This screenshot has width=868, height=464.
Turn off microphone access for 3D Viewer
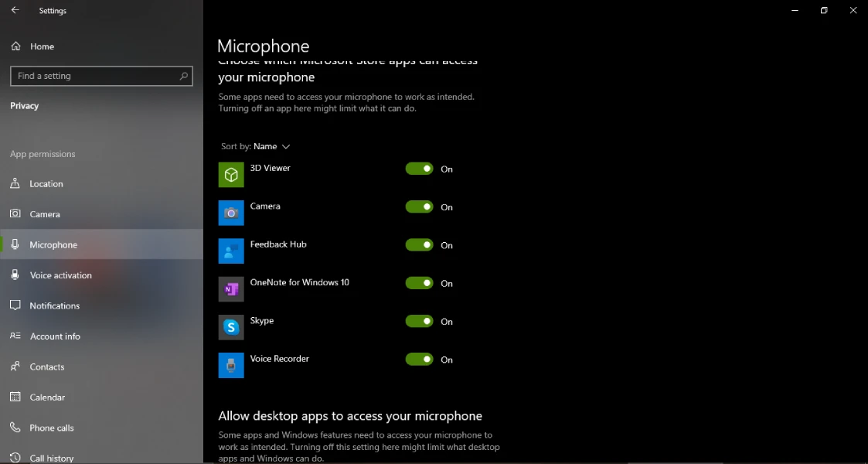tap(420, 169)
